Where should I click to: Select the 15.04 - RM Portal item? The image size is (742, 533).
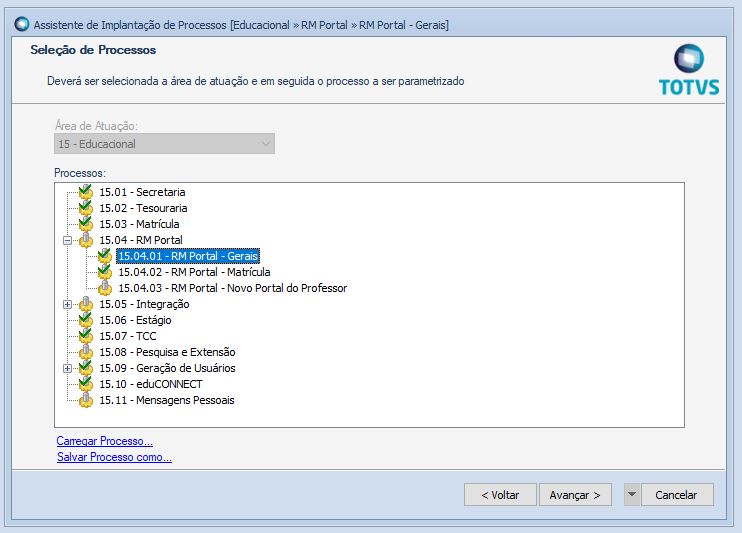click(x=141, y=240)
